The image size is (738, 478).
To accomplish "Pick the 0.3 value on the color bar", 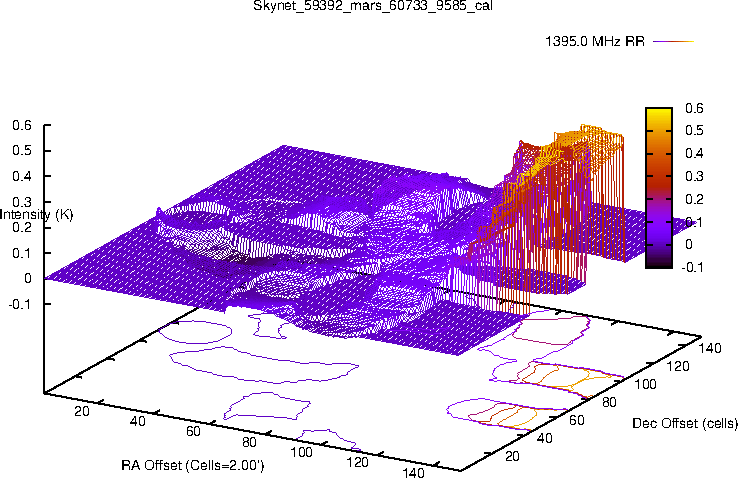I will [x=694, y=176].
